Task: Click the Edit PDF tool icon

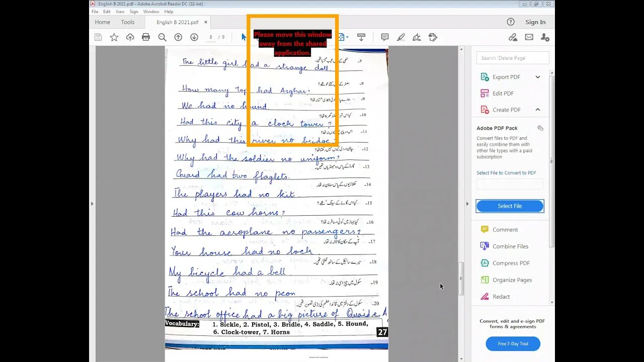Action: [x=485, y=94]
